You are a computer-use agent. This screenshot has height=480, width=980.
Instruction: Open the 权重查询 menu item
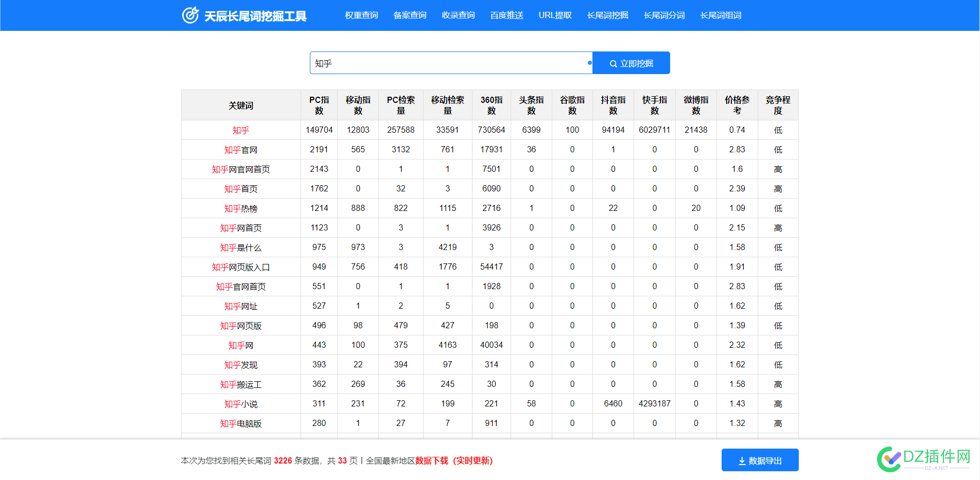pos(361,15)
